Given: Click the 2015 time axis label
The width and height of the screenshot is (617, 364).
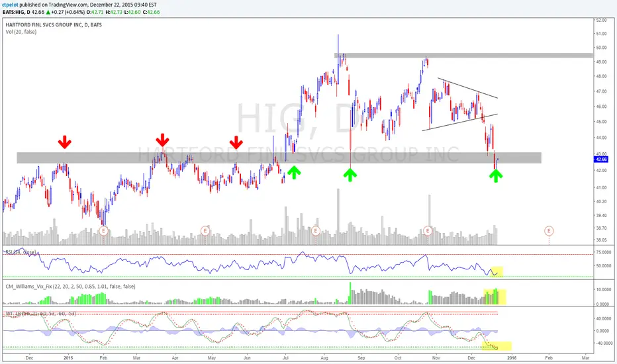Looking at the screenshot, I should point(68,358).
